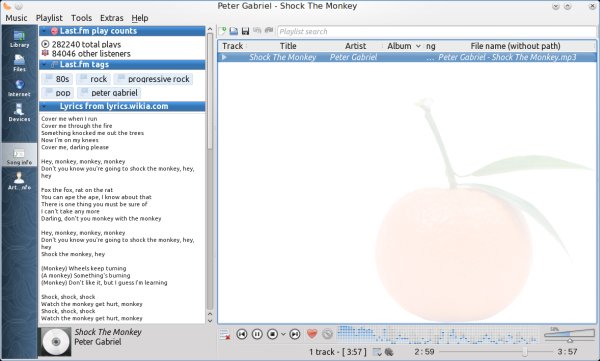
Task: Open the stop button dropdown arrow
Action: tap(283, 334)
